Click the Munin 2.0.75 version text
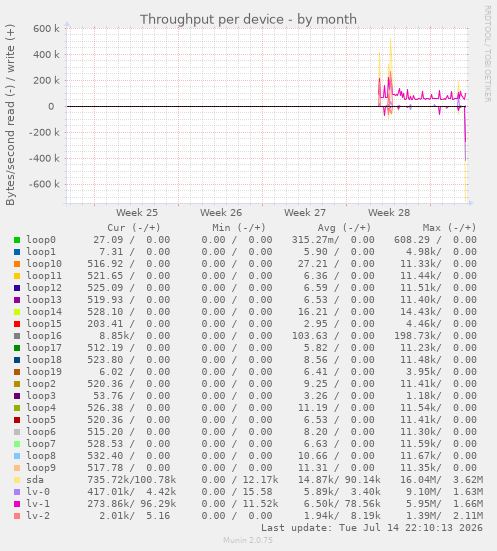 [248, 540]
